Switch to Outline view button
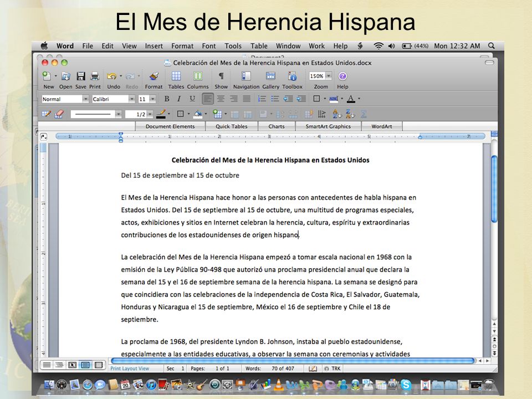Image resolution: width=532 pixels, height=399 pixels. (x=59, y=365)
